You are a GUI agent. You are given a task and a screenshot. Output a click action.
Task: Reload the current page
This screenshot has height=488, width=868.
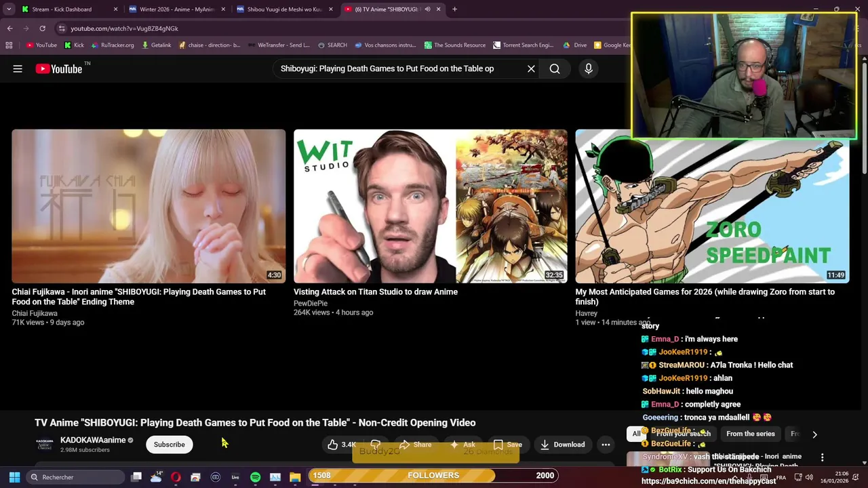tap(42, 28)
